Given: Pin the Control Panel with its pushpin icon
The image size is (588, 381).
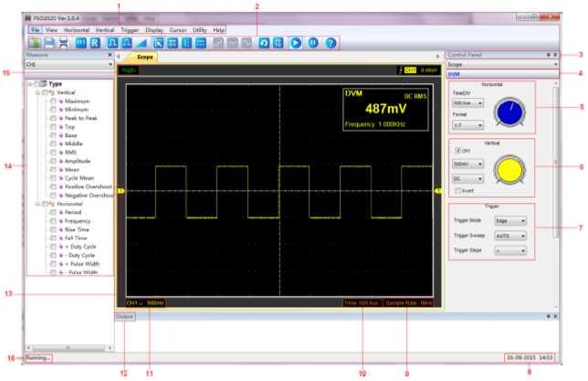Looking at the screenshot, I should coord(548,55).
